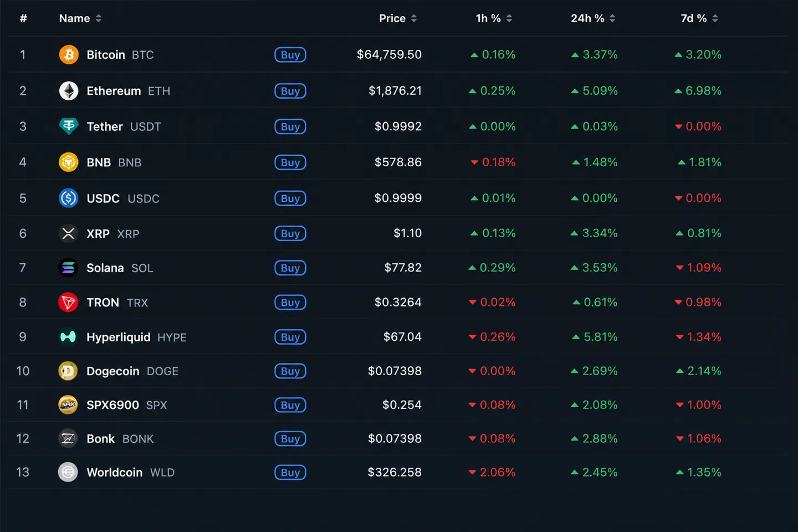This screenshot has width=798, height=532.
Task: Click Buy next to Solana
Action: tap(290, 268)
